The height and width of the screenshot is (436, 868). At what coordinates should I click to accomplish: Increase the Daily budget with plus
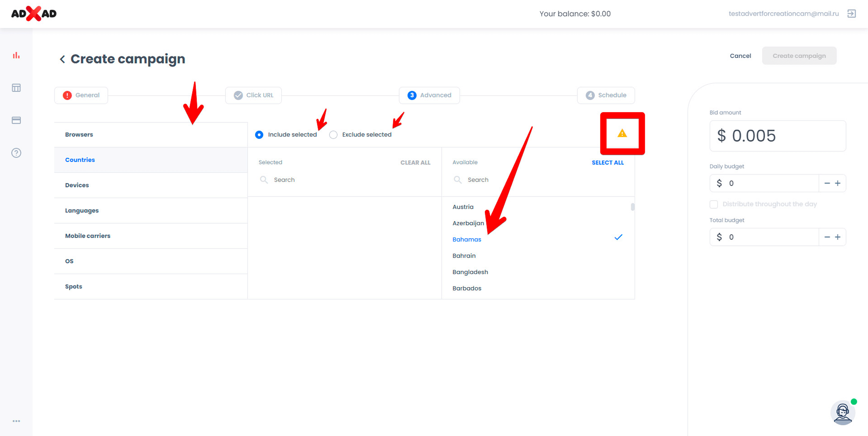pos(838,183)
